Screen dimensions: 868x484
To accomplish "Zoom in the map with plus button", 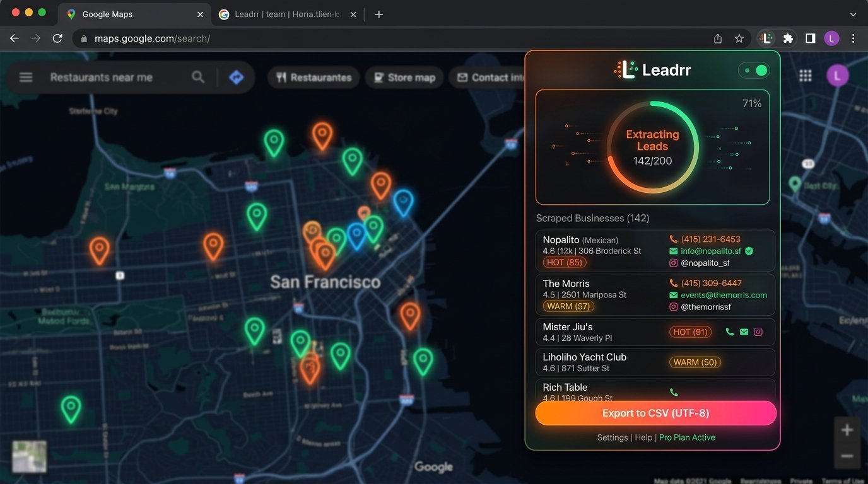I will (x=847, y=430).
